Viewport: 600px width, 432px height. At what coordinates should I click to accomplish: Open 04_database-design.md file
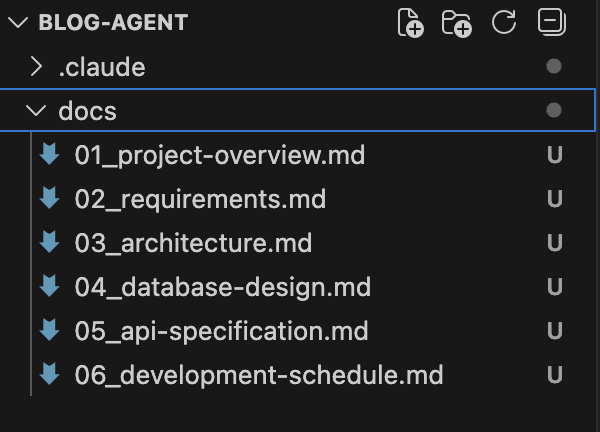tap(222, 287)
